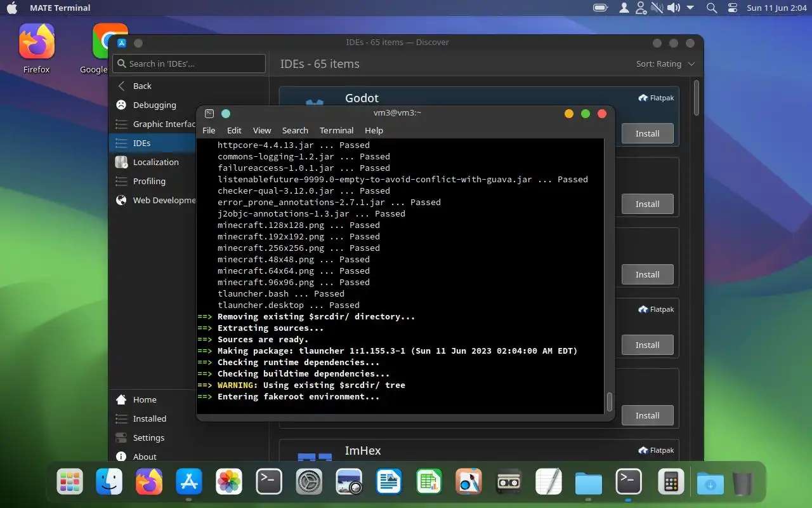The width and height of the screenshot is (812, 508).
Task: Launch the document writer from dock
Action: (x=389, y=482)
